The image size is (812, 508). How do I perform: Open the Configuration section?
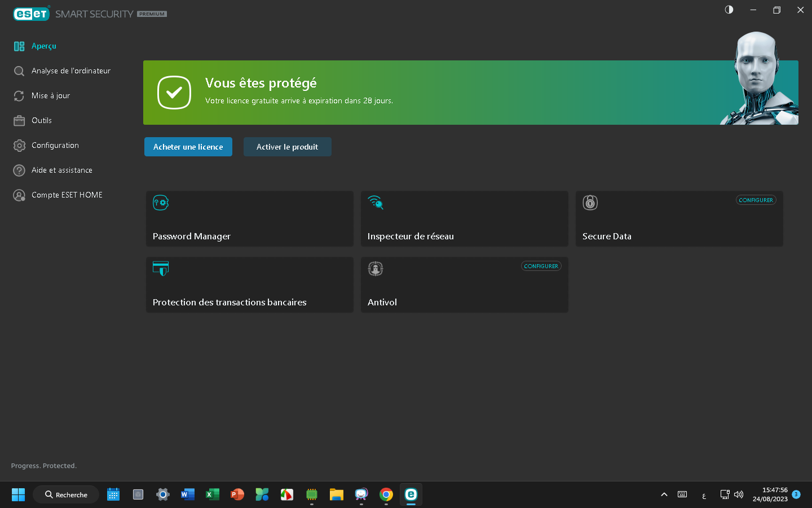pyautogui.click(x=55, y=146)
